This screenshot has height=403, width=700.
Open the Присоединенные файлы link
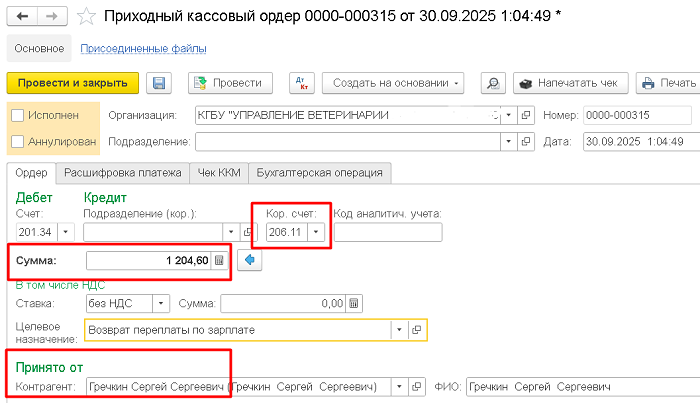143,48
